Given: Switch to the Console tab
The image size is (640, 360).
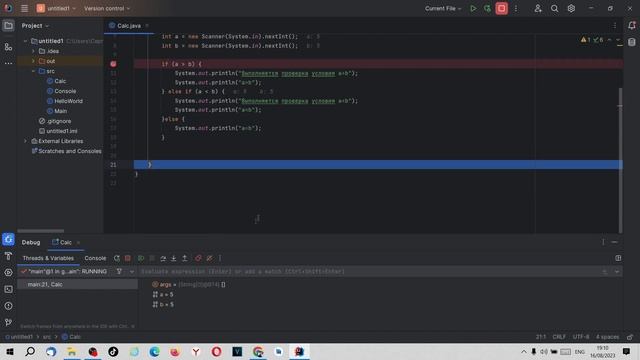Looking at the screenshot, I should [x=95, y=258].
